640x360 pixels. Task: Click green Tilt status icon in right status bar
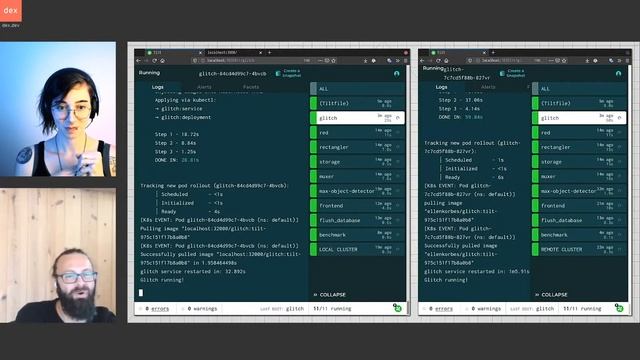pyautogui.click(x=619, y=308)
